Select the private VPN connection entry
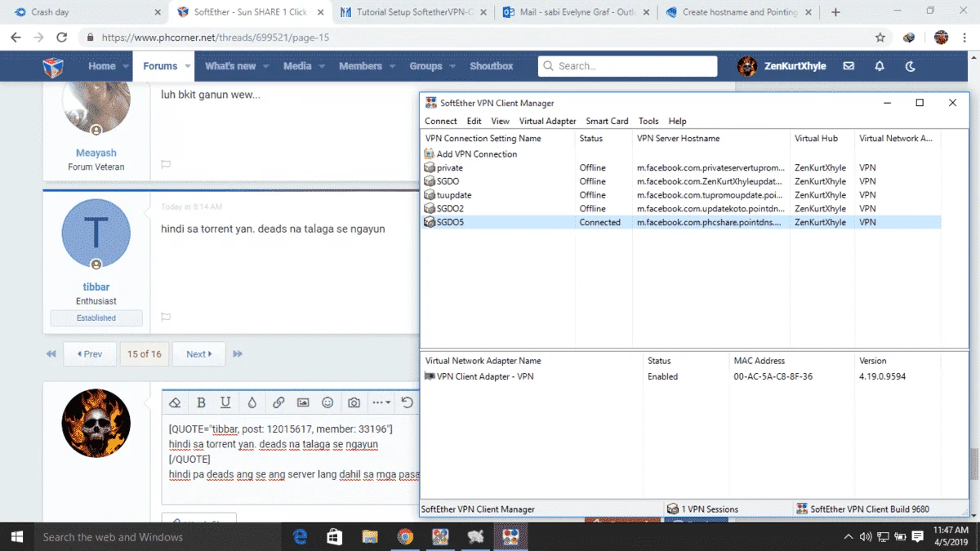 (x=682, y=167)
